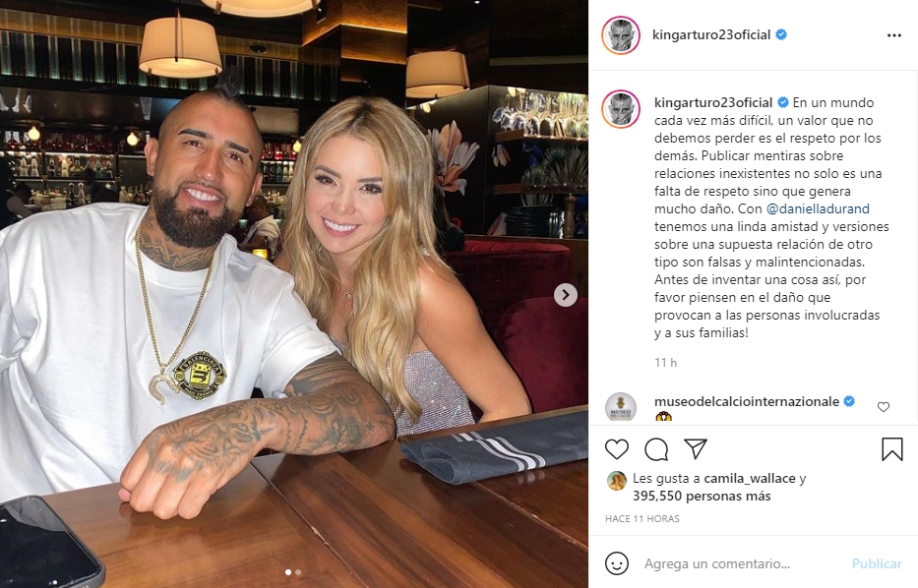The image size is (918, 588).
Task: Like the museodelcalciointernazionale comment
Action: (884, 407)
